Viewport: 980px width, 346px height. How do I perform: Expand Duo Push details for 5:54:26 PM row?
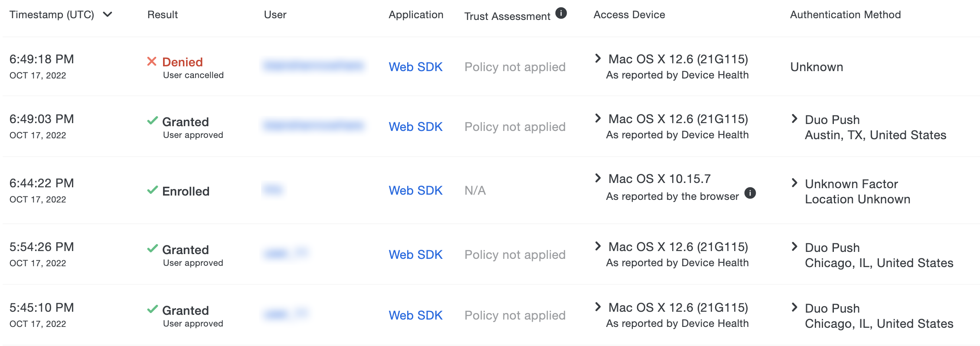(795, 247)
